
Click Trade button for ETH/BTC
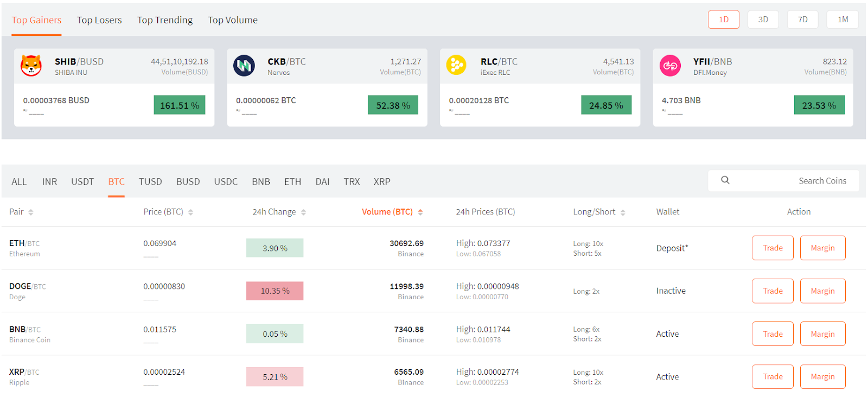(x=773, y=248)
